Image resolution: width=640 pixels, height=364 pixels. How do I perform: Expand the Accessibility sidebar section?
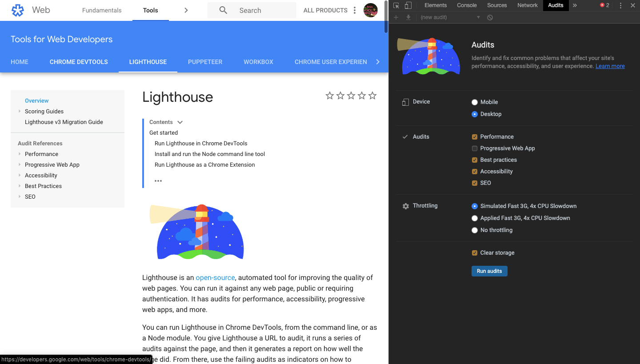coord(20,176)
